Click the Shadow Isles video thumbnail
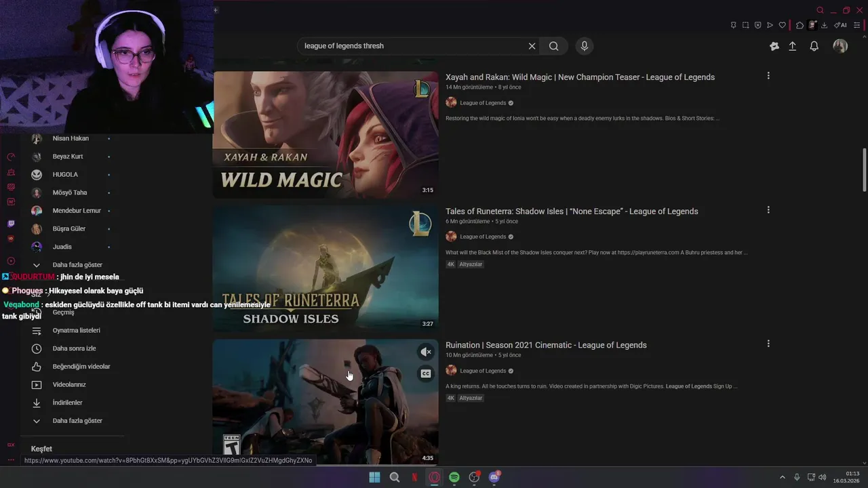This screenshot has height=488, width=868. [x=325, y=268]
